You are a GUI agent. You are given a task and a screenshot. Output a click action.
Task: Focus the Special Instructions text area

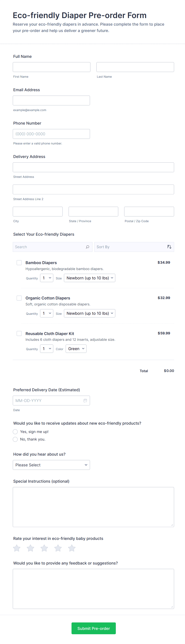[93, 507]
